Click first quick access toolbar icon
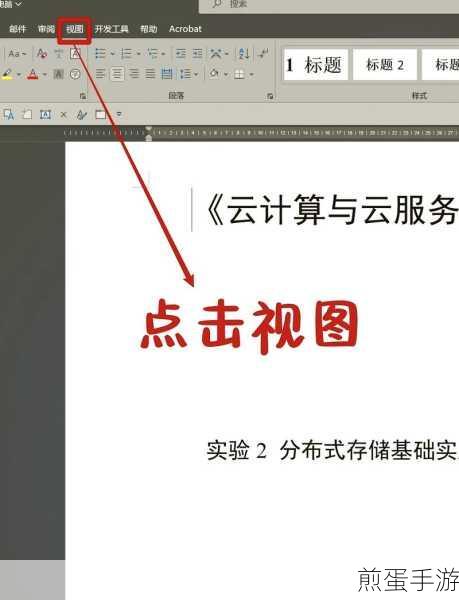Image resolution: width=459 pixels, height=600 pixels. (x=9, y=114)
